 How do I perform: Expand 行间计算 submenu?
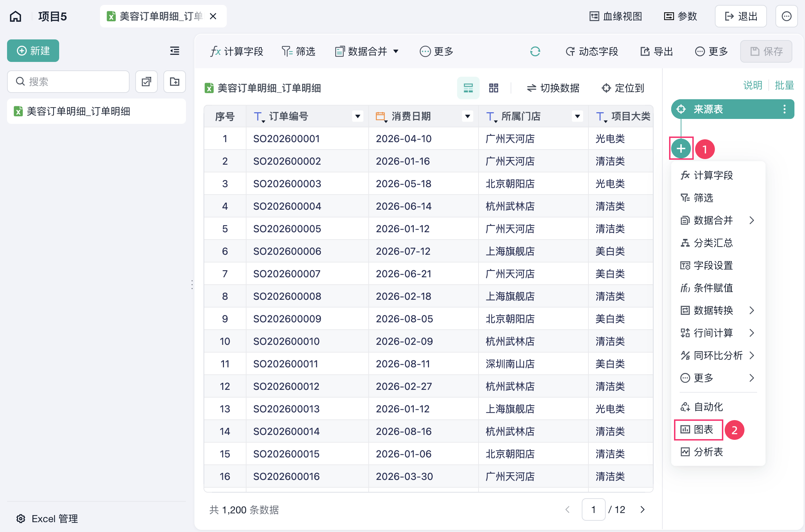pyautogui.click(x=718, y=333)
